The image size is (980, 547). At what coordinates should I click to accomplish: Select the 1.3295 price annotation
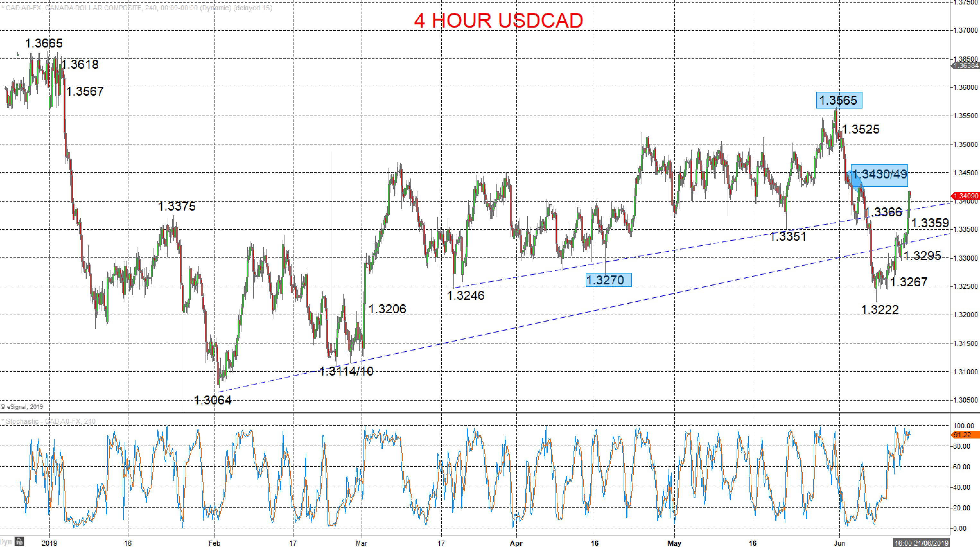click(922, 256)
